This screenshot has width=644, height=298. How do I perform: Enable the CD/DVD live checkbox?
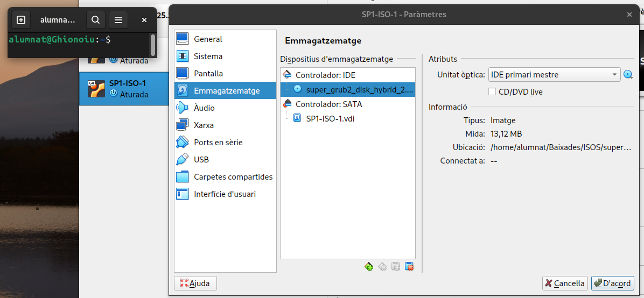pyautogui.click(x=492, y=92)
